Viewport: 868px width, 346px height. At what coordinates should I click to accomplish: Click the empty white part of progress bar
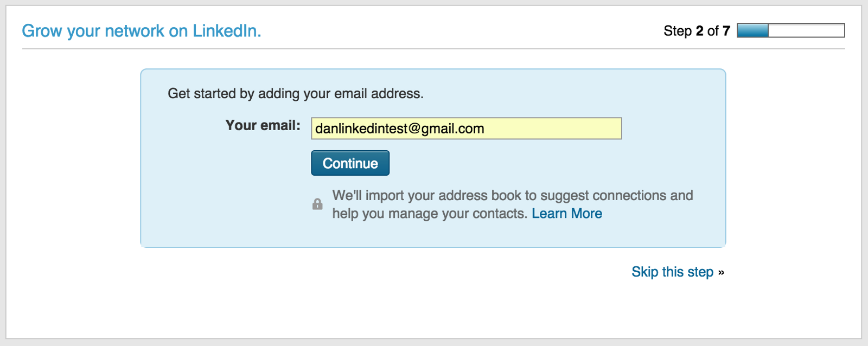[x=806, y=31]
